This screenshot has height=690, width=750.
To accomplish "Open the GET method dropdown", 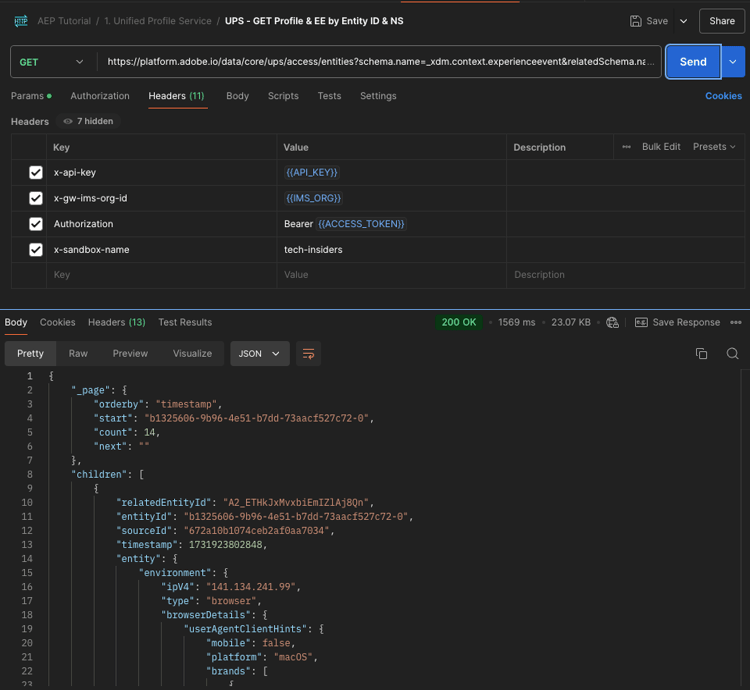I will point(53,62).
